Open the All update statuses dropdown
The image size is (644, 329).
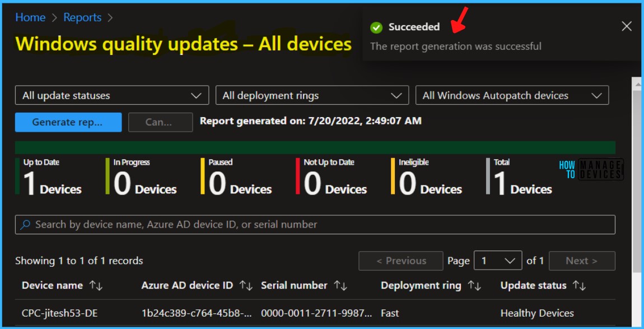(x=112, y=95)
